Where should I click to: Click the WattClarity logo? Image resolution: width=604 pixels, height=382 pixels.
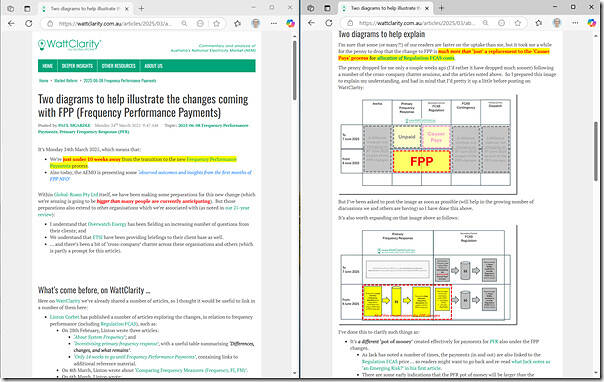click(x=69, y=45)
